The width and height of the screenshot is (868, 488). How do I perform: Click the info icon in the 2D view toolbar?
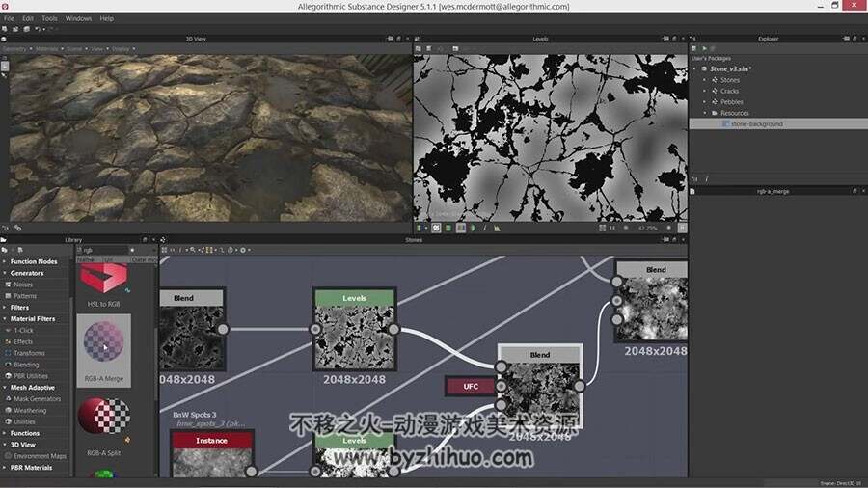[484, 228]
